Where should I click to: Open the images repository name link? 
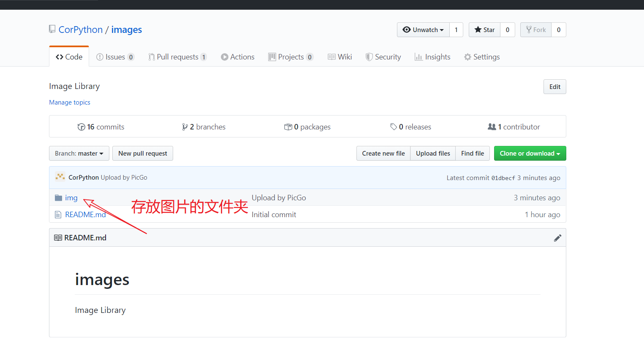(x=127, y=30)
